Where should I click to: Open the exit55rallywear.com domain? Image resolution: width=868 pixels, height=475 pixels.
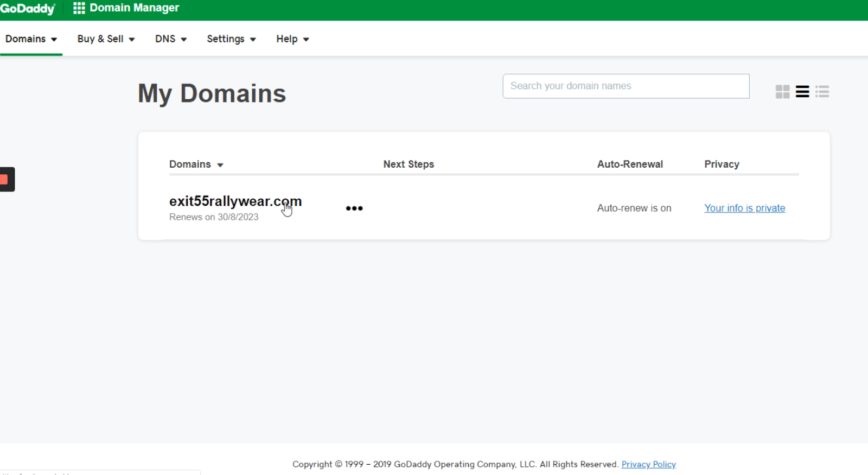[x=235, y=201]
